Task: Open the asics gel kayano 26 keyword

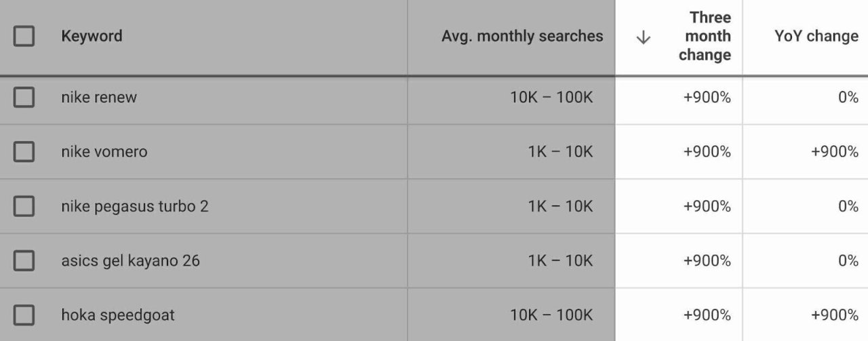Action: coord(130,260)
